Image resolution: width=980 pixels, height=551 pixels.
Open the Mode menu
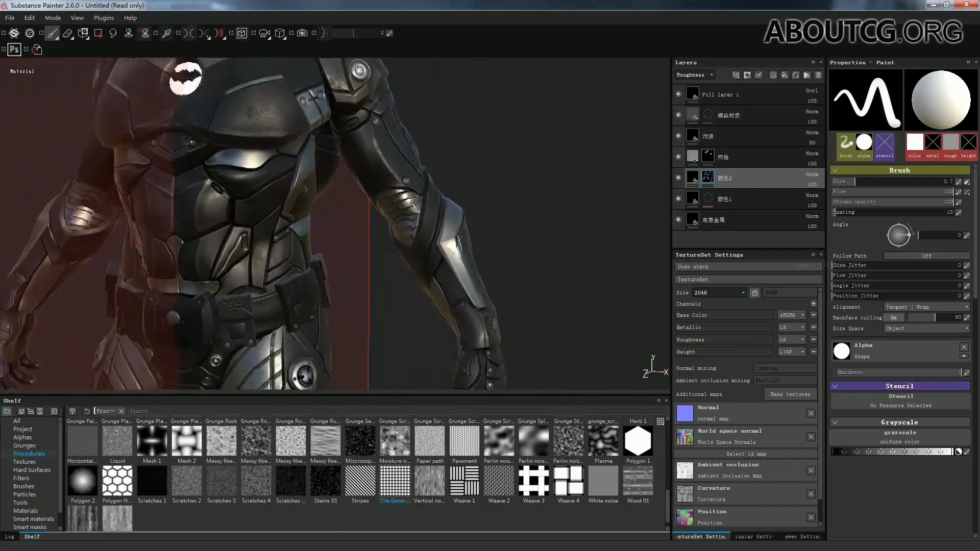pos(53,18)
